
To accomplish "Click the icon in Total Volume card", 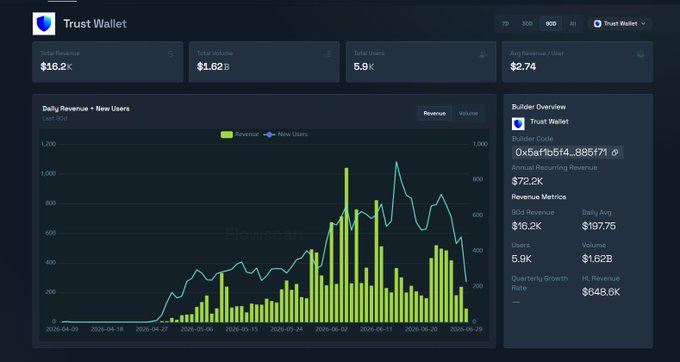I will click(328, 54).
